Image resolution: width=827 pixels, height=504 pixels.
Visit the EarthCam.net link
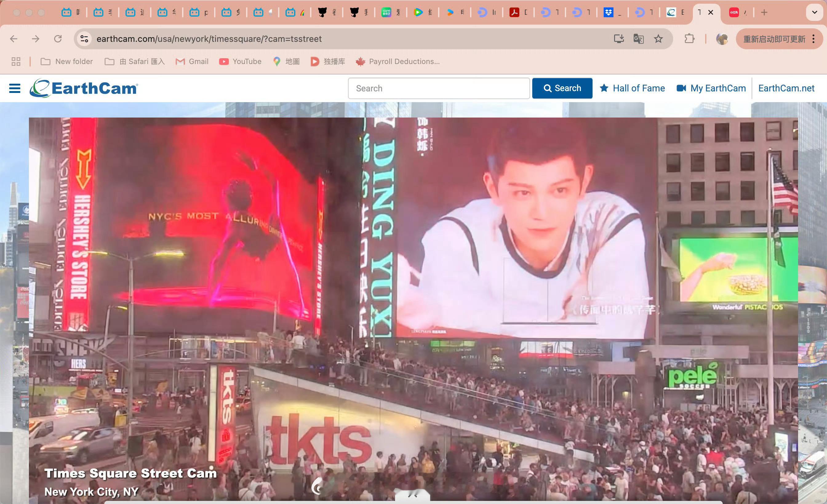click(786, 88)
